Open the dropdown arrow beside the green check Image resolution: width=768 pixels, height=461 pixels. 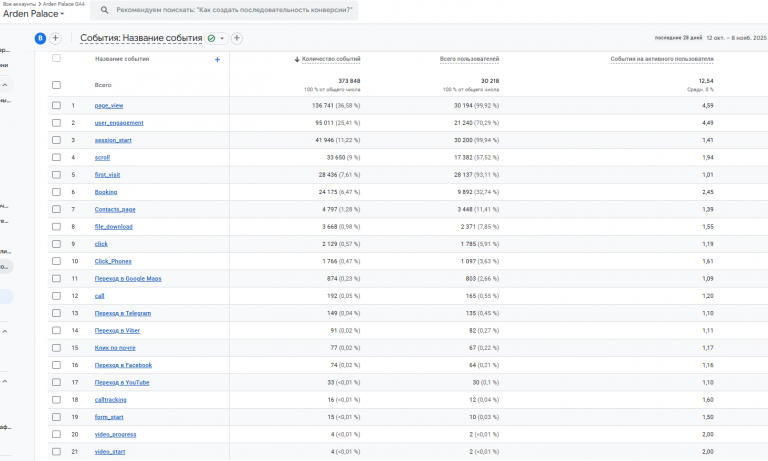pos(222,38)
